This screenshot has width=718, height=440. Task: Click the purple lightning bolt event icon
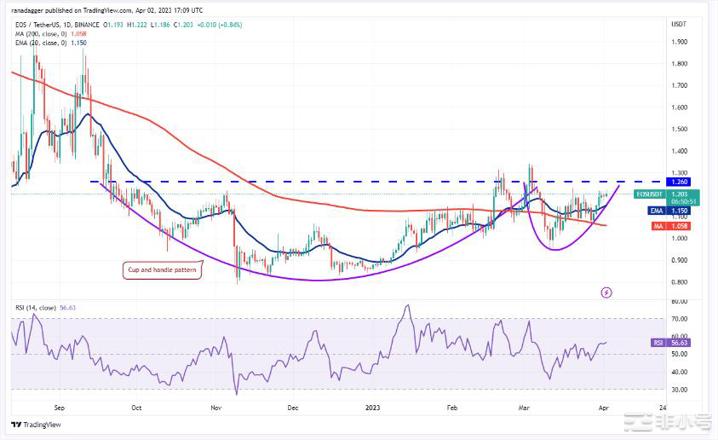pyautogui.click(x=606, y=292)
